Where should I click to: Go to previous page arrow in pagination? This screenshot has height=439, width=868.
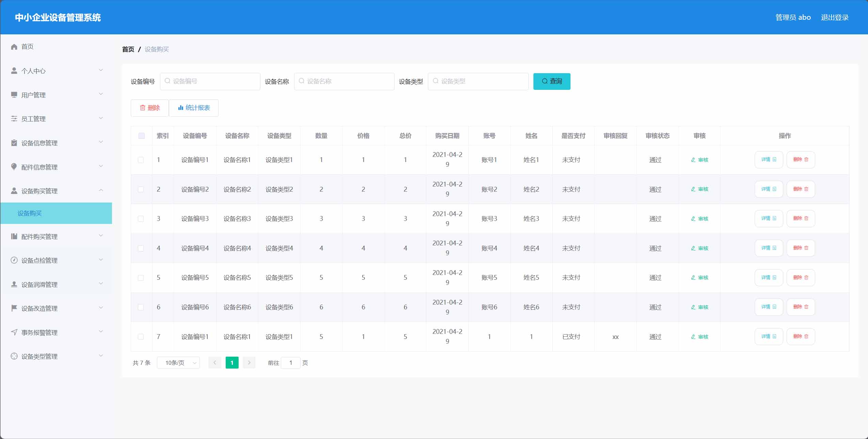(x=215, y=363)
